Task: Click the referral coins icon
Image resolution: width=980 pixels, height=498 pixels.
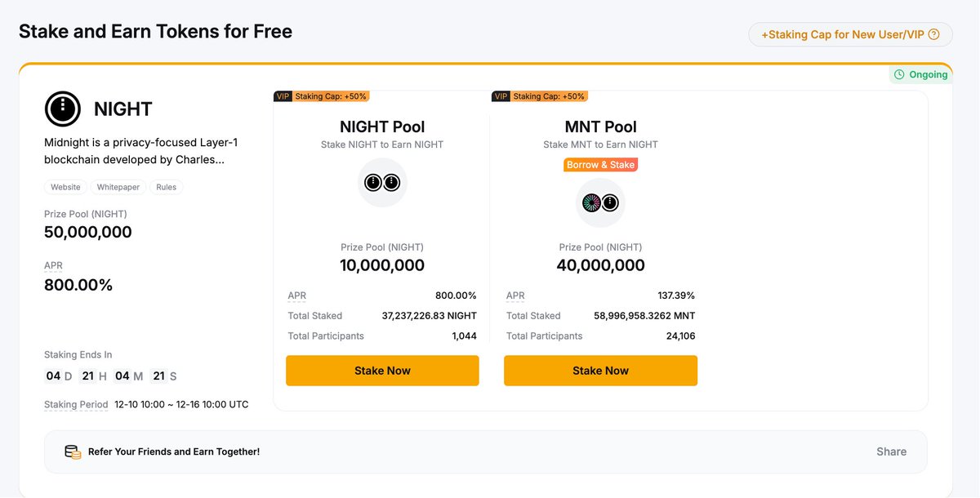Action: pyautogui.click(x=73, y=451)
